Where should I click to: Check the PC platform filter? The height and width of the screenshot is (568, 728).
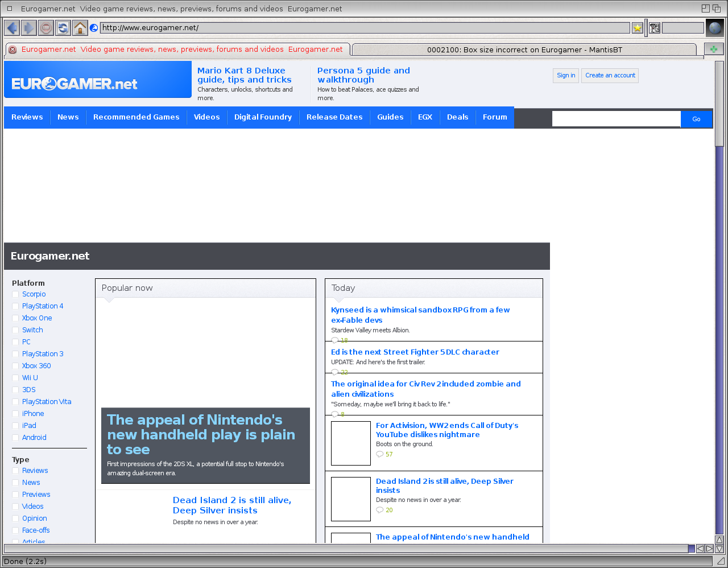click(15, 342)
